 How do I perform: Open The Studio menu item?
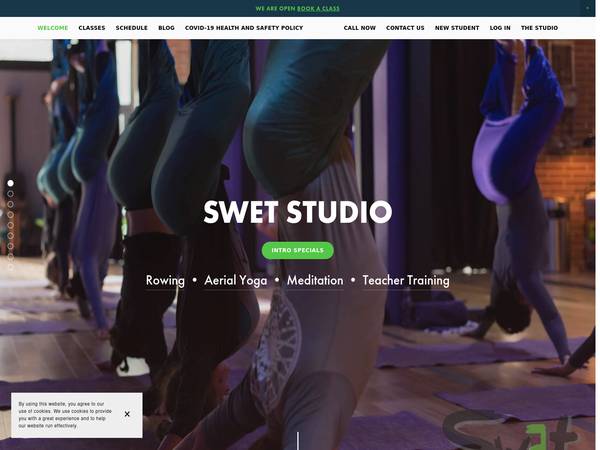click(540, 28)
